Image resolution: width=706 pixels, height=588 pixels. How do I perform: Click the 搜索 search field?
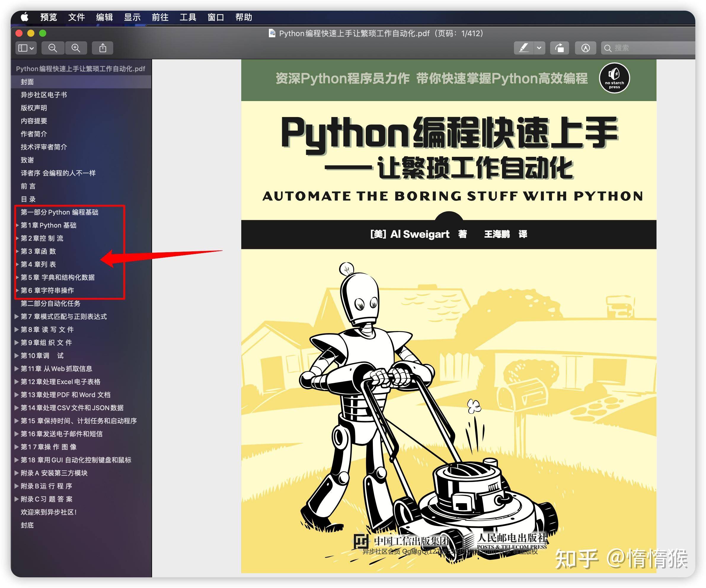[648, 48]
